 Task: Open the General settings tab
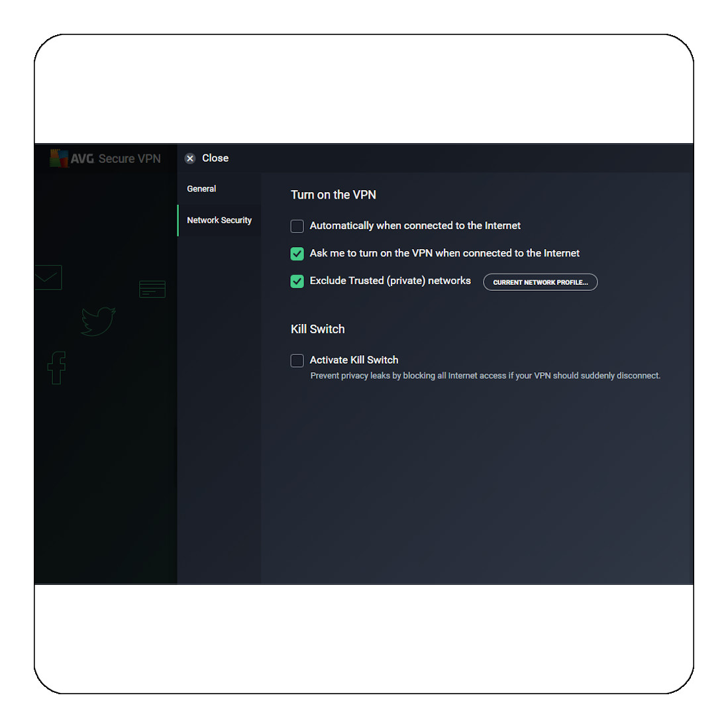(219, 189)
